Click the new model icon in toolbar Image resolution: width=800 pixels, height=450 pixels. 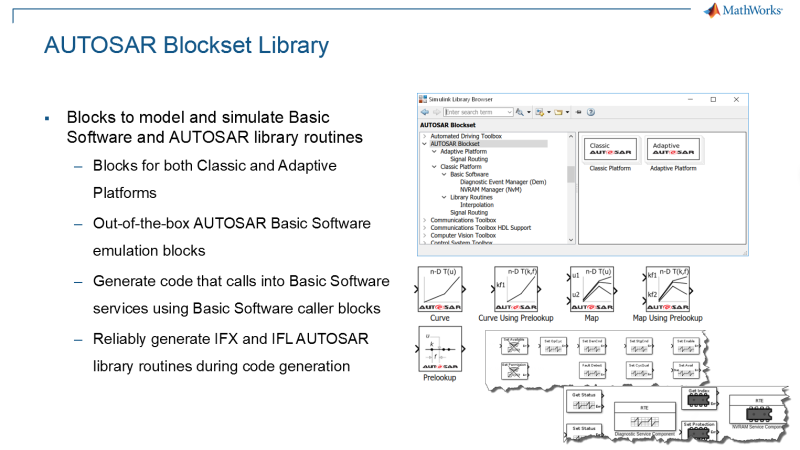click(539, 112)
